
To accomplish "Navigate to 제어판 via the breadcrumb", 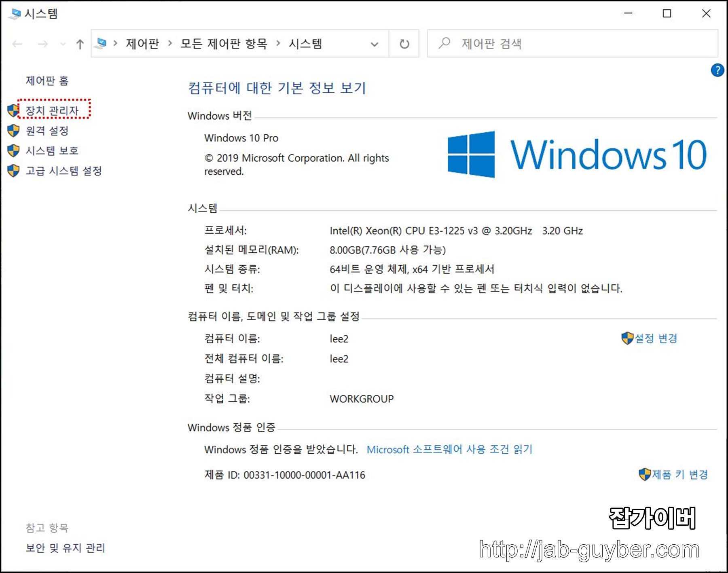I will click(x=142, y=44).
